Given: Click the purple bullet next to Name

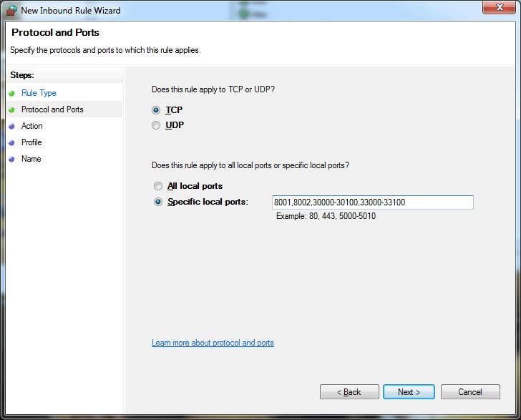Looking at the screenshot, I should pos(11,159).
